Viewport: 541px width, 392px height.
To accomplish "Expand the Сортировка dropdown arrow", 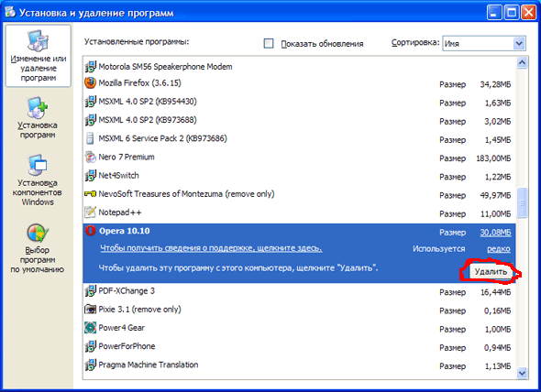I will (x=519, y=44).
